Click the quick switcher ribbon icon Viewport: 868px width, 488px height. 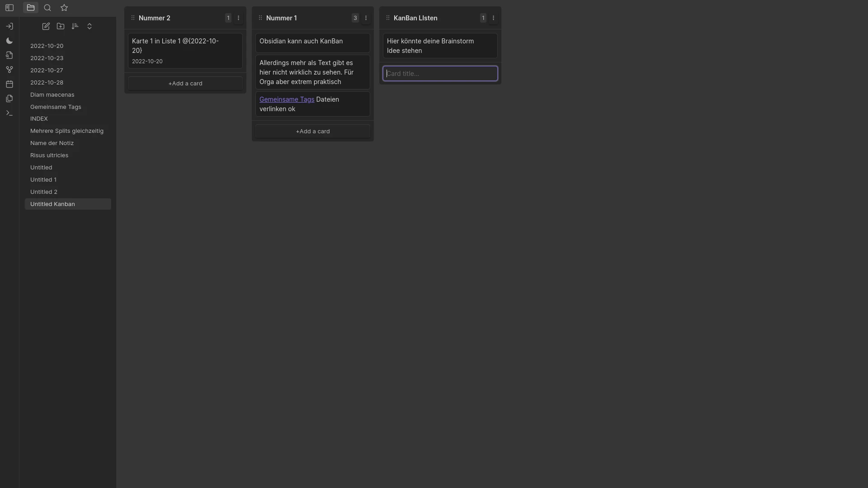tap(9, 26)
